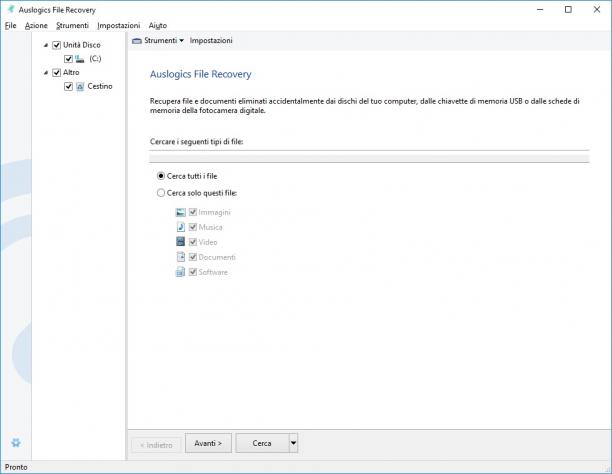Click the < Indietro button
The width and height of the screenshot is (612, 474).
[x=156, y=445]
